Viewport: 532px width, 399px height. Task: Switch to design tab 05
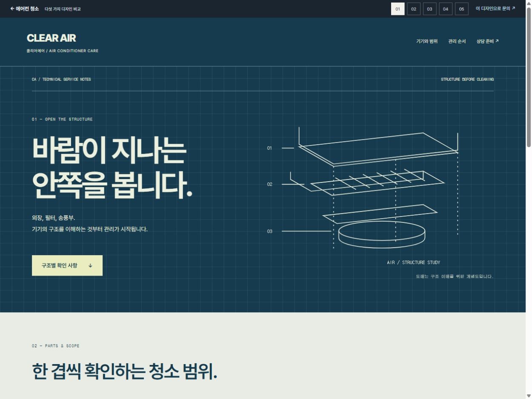coord(461,9)
